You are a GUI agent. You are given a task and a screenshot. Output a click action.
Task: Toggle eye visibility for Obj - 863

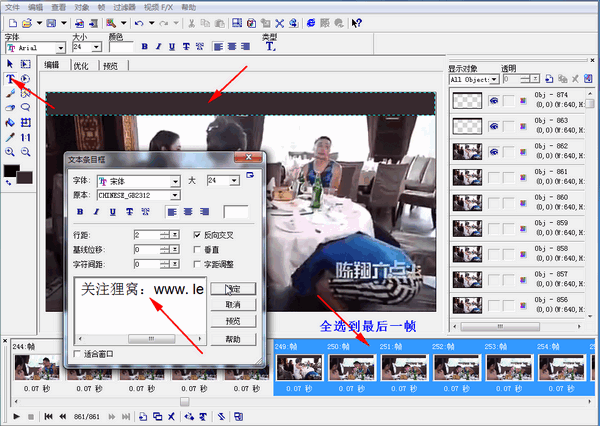(494, 126)
